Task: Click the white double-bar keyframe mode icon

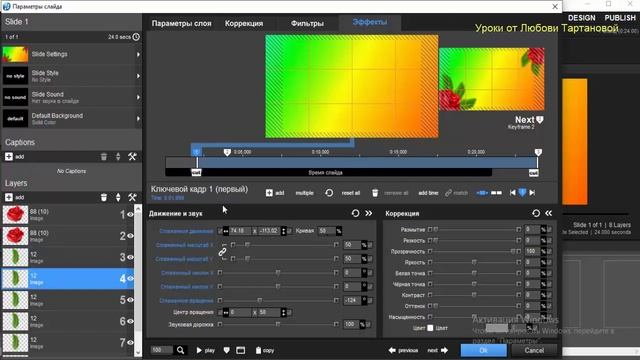Action: 496,193
